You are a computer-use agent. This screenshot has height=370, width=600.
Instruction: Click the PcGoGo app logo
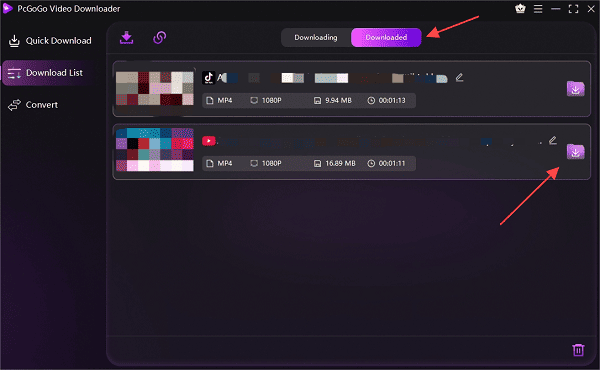(x=7, y=8)
